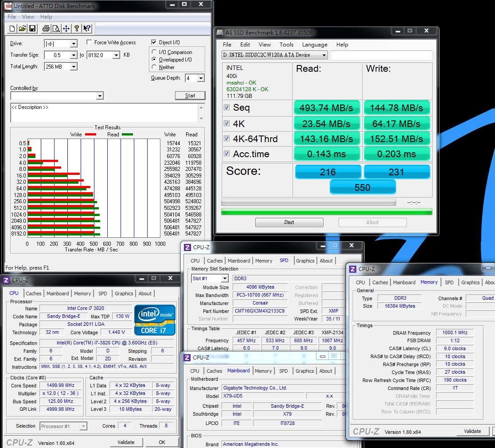
Task: Uncheck the Acc.time test checkbox
Action: 226,154
